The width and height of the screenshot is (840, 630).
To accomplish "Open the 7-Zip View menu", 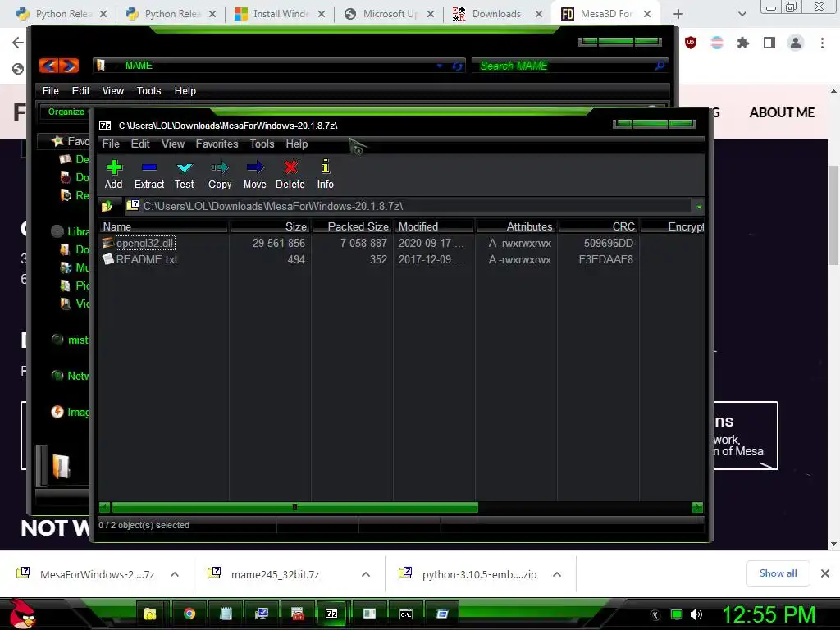I will (x=173, y=144).
